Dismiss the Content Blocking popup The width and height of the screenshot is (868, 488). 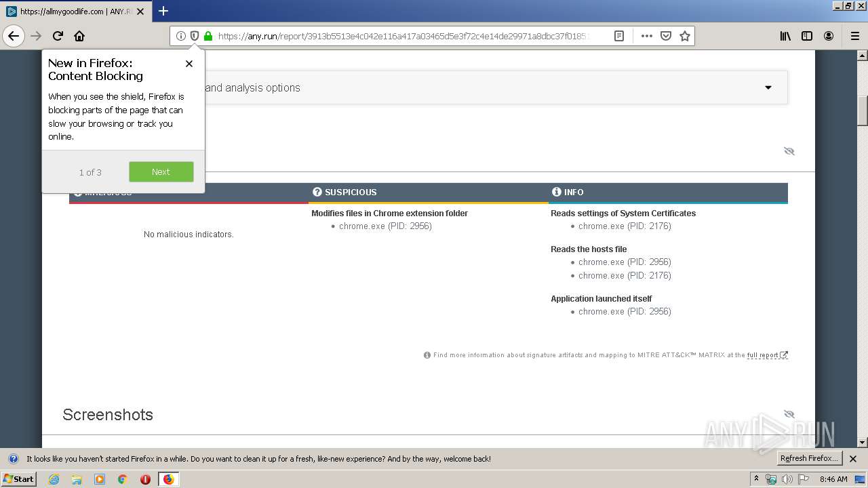pos(189,64)
